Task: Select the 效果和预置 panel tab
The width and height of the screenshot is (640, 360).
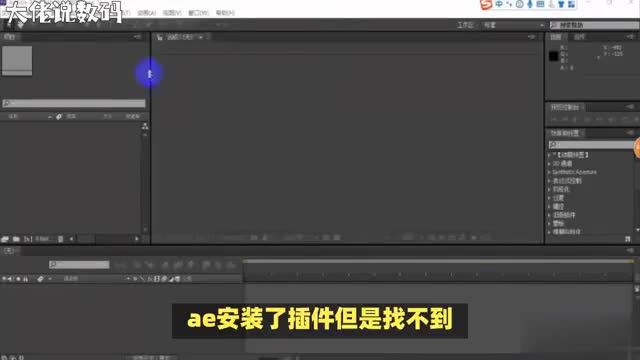Action: click(x=564, y=133)
